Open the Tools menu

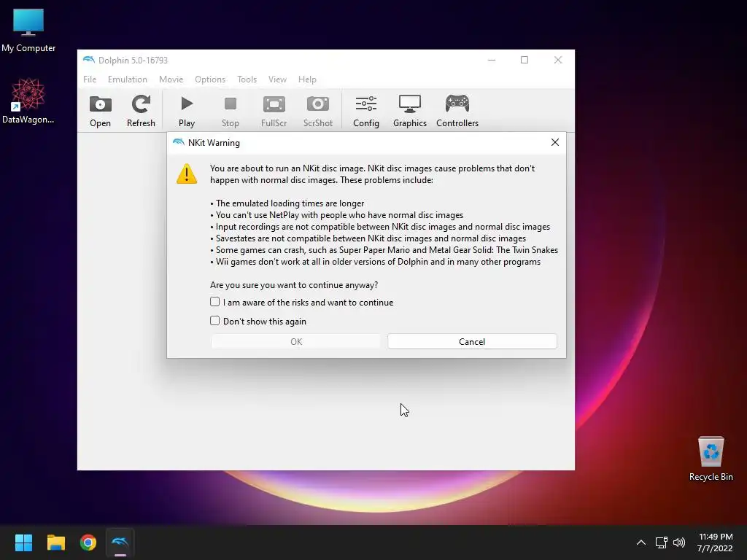click(247, 79)
